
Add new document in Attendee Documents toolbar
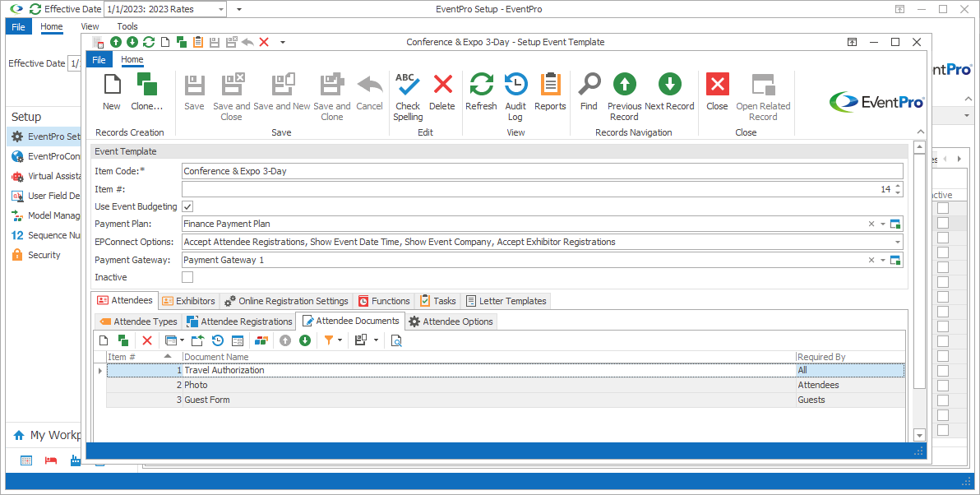pos(104,340)
